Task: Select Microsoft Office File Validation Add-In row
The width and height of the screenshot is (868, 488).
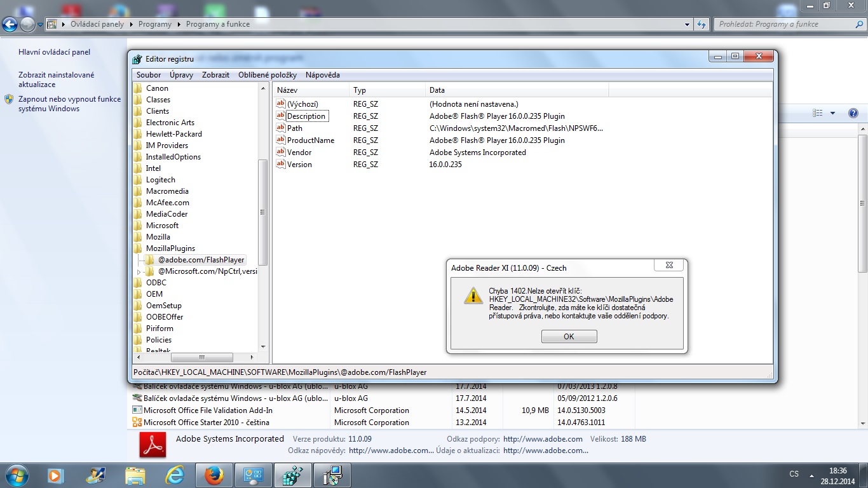Action: (x=383, y=410)
